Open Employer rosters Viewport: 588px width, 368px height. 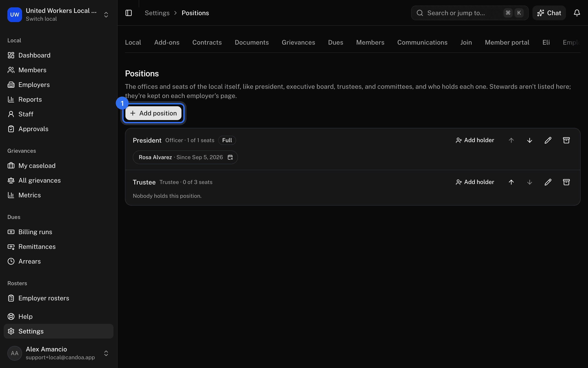tap(59, 298)
